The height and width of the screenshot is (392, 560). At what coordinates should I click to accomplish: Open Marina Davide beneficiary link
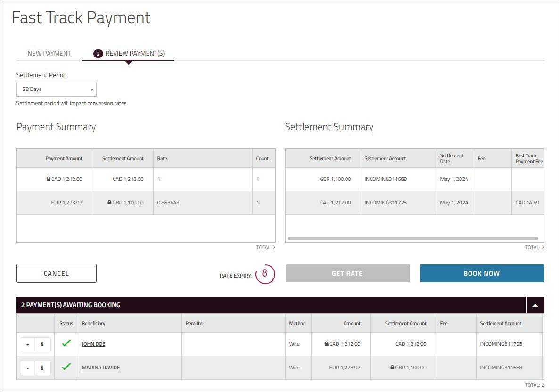(101, 367)
